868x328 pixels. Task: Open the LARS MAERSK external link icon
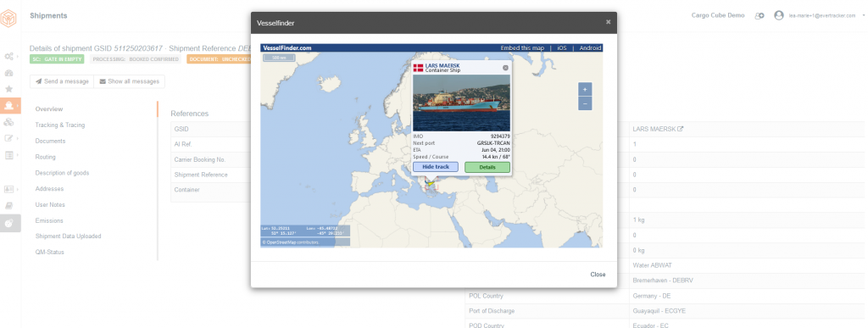tap(681, 129)
